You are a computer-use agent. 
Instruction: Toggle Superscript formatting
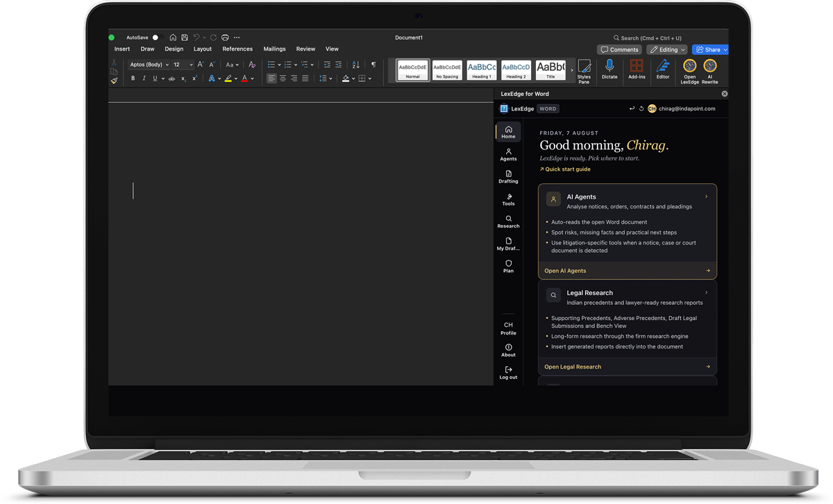(x=194, y=78)
